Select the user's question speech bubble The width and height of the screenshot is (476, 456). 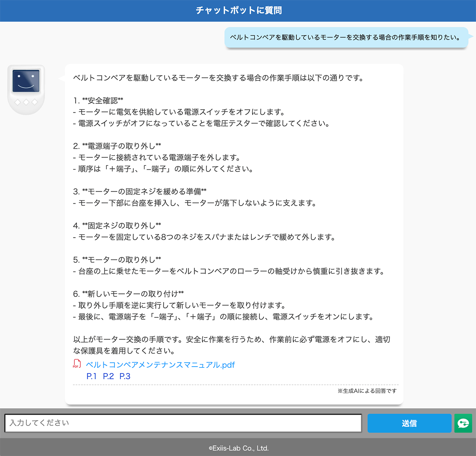coord(346,37)
